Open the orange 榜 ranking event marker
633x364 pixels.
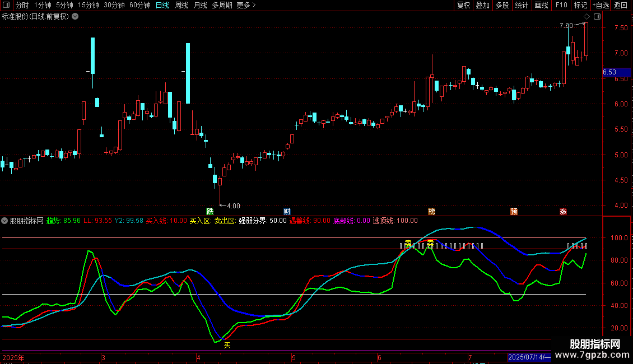click(x=431, y=212)
